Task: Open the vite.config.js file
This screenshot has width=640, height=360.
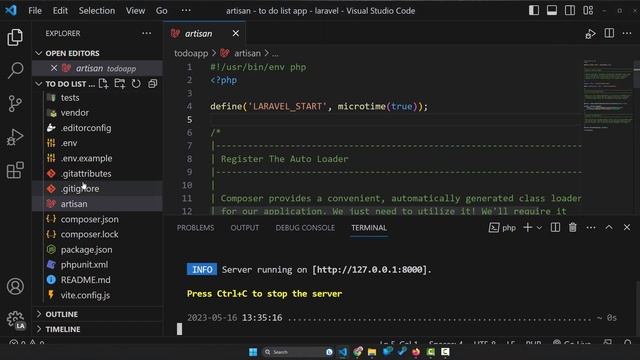Action: point(97,295)
